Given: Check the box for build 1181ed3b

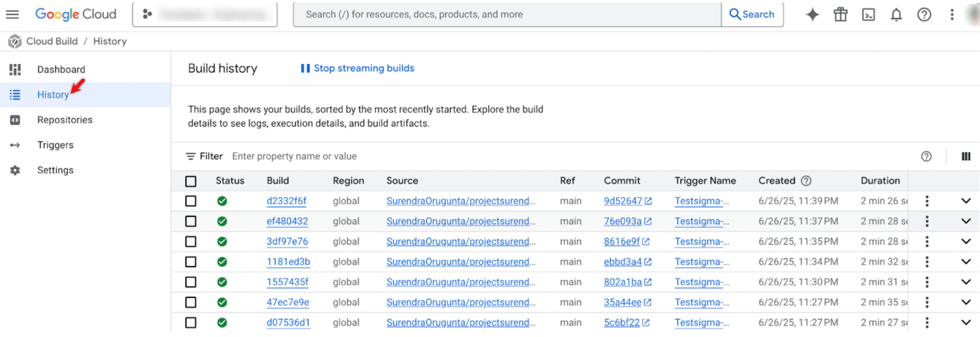Looking at the screenshot, I should tap(190, 262).
